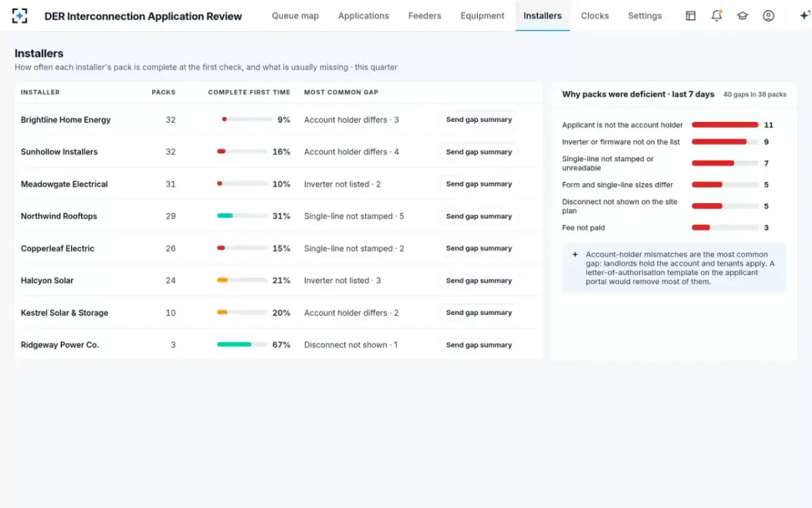
Task: Send gap summary to Brightline Home Energy
Action: (x=478, y=119)
